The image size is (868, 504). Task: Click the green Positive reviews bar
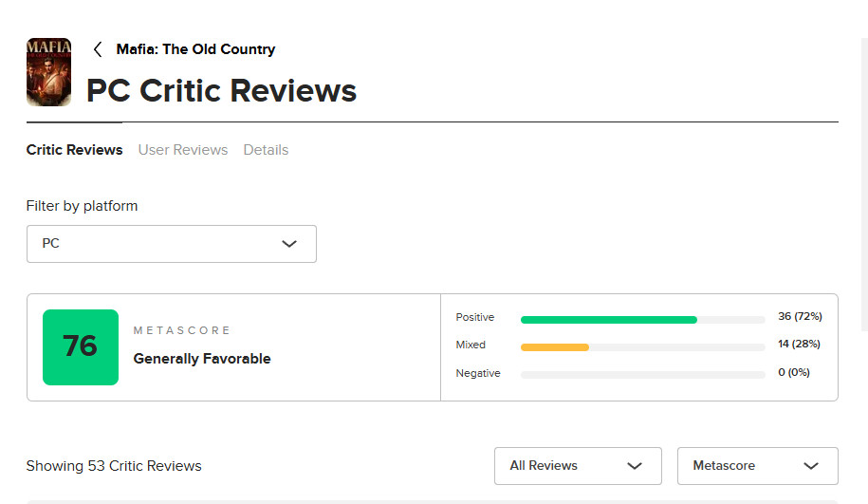coord(609,320)
